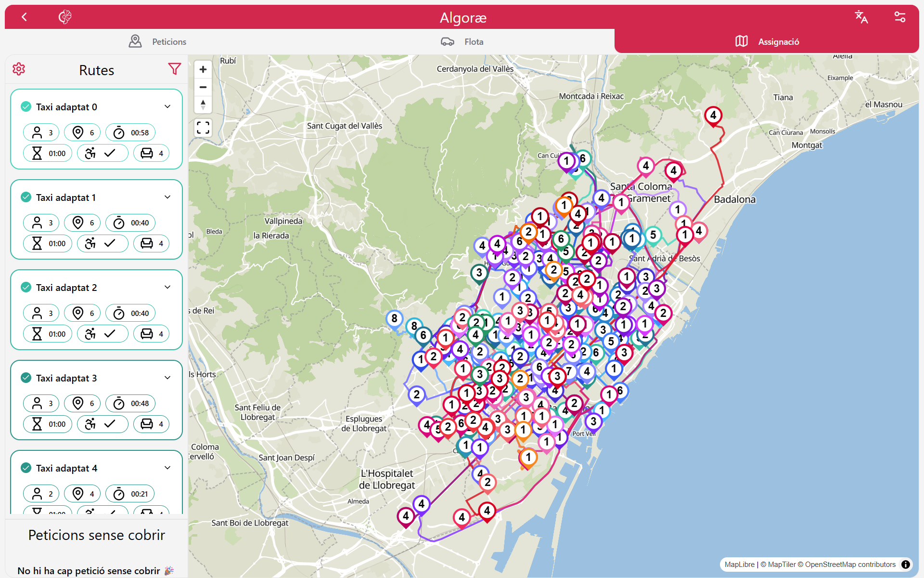The width and height of the screenshot is (924, 578).
Task: Toggle fullscreen map view
Action: (x=203, y=128)
